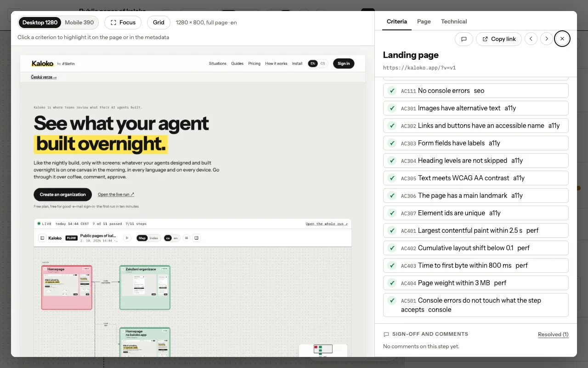Click the green check icon beside AC301
This screenshot has width=588, height=368.
click(392, 108)
